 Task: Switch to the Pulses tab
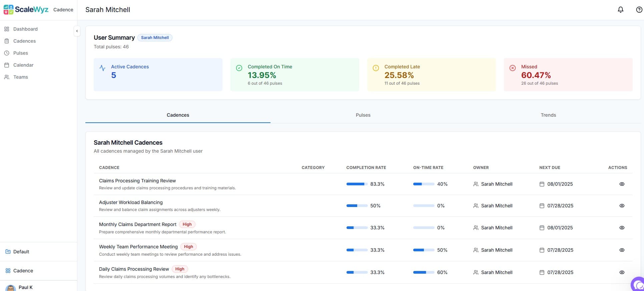(x=363, y=115)
